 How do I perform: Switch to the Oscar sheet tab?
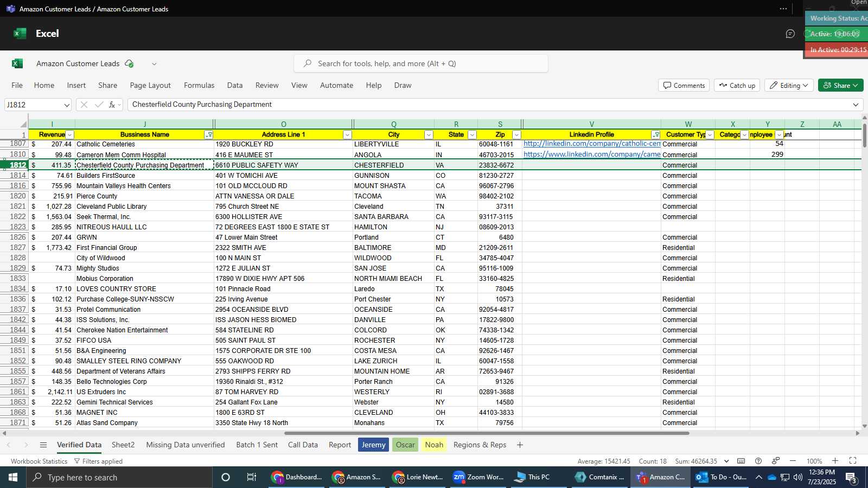click(x=405, y=445)
